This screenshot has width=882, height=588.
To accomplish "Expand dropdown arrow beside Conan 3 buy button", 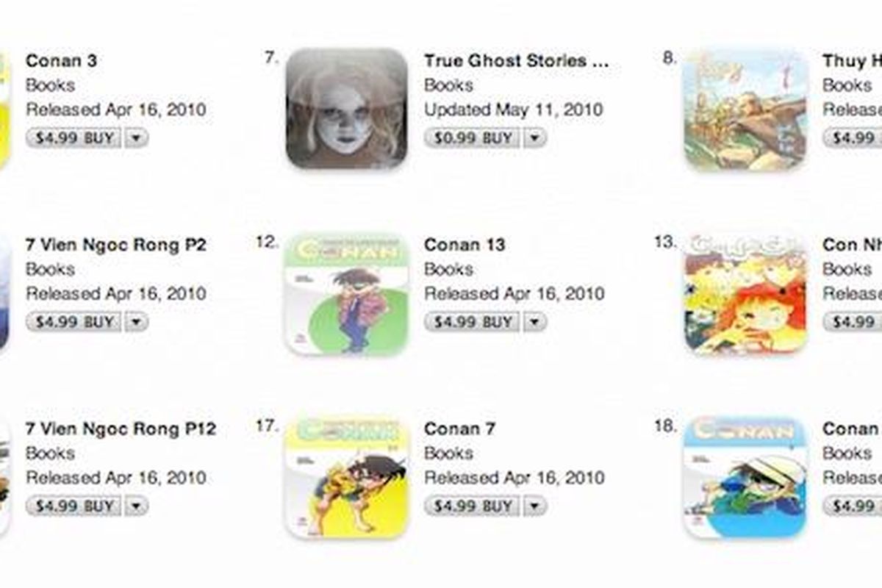I will (x=136, y=138).
